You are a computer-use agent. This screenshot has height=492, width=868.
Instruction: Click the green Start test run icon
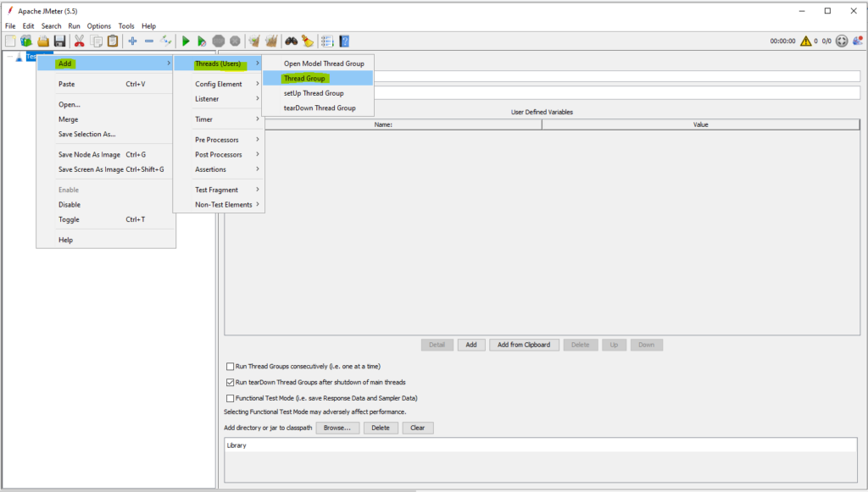186,41
